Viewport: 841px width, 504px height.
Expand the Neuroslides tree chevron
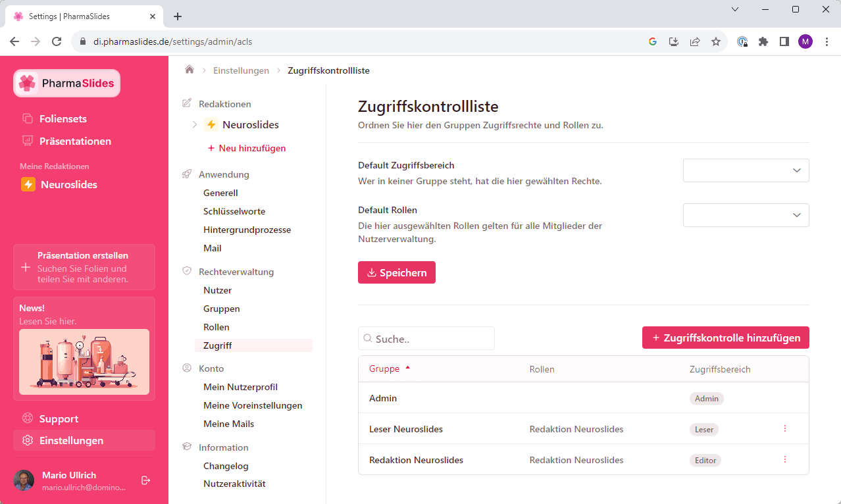pos(194,124)
